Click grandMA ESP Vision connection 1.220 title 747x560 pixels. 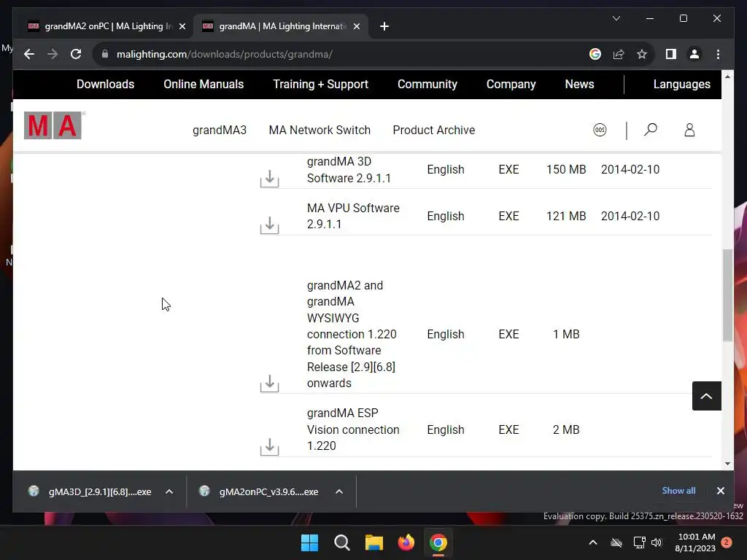tap(354, 429)
